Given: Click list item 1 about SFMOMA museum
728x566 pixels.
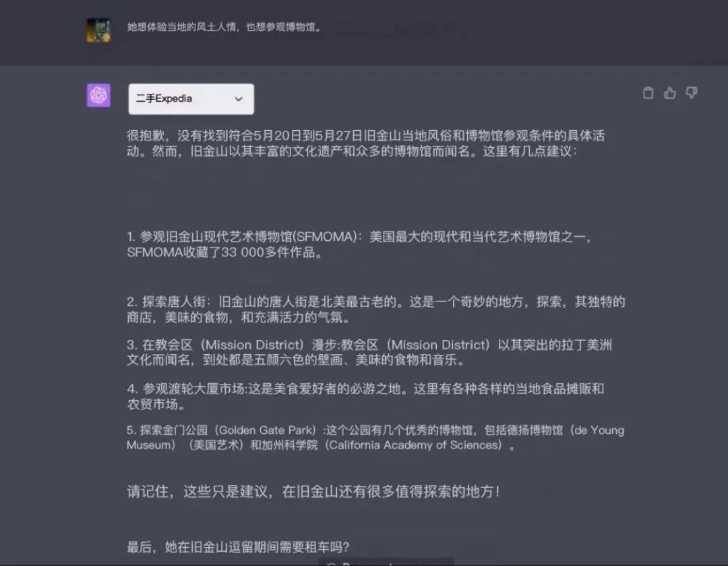Looking at the screenshot, I should [x=359, y=244].
